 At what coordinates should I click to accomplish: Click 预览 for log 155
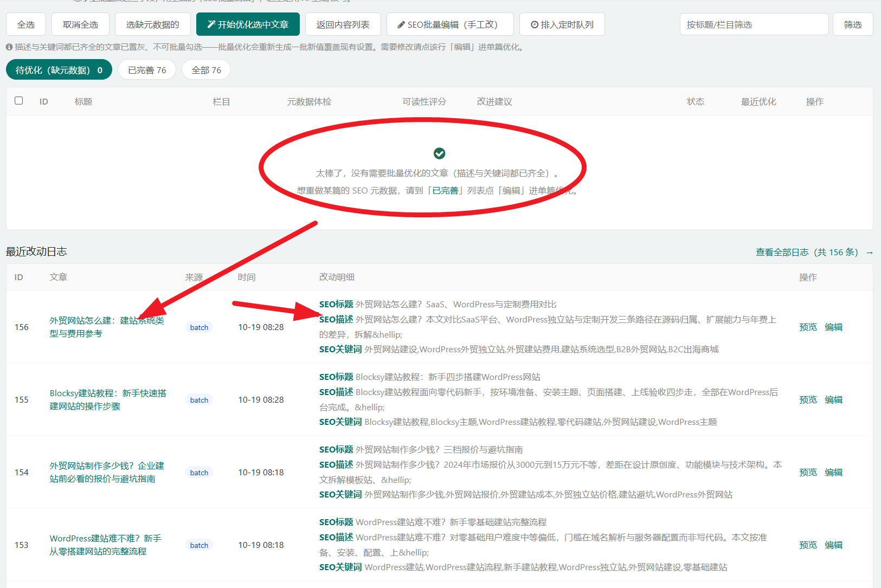[x=808, y=400]
